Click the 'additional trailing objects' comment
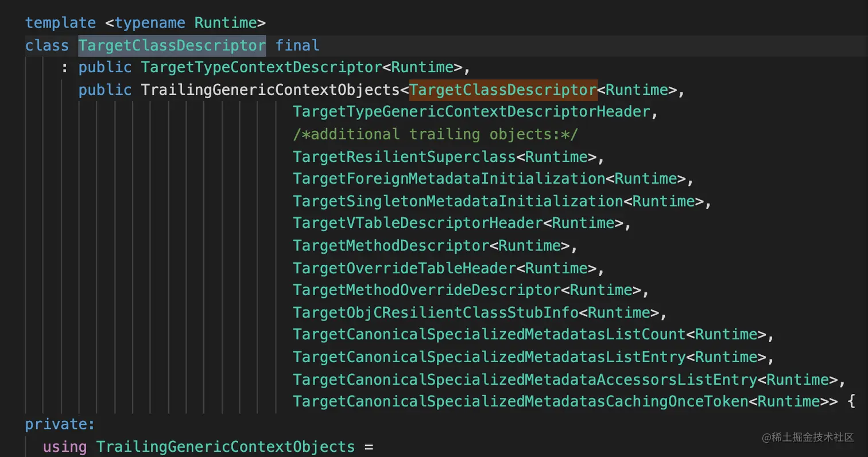The width and height of the screenshot is (868, 457). click(435, 134)
